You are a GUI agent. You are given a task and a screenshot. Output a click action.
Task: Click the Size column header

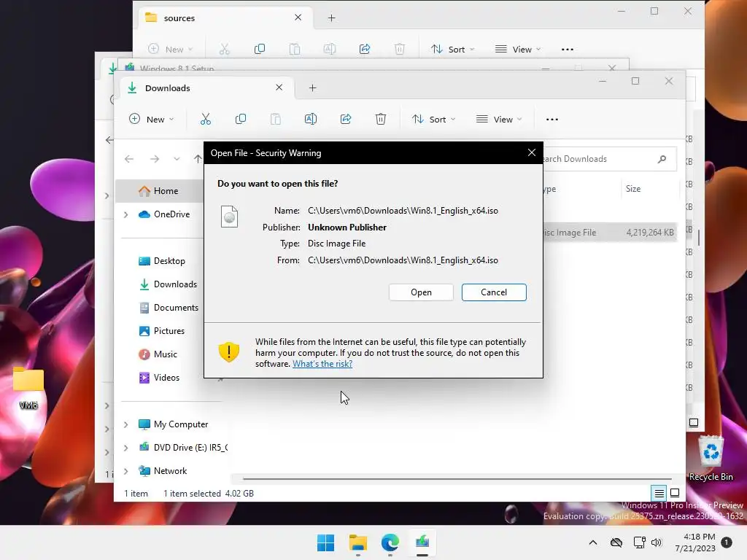pos(633,189)
